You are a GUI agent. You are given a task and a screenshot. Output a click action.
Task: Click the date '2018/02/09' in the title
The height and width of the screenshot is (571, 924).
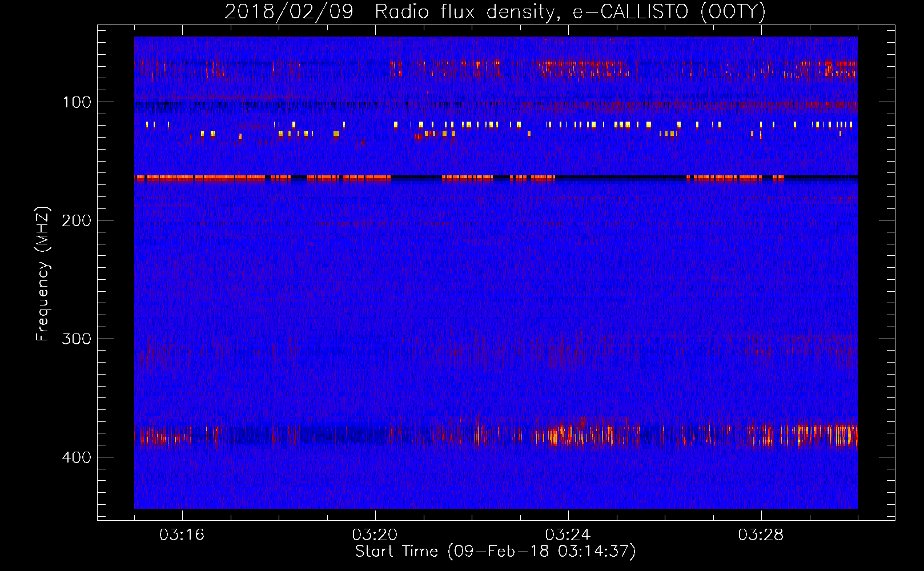289,11
